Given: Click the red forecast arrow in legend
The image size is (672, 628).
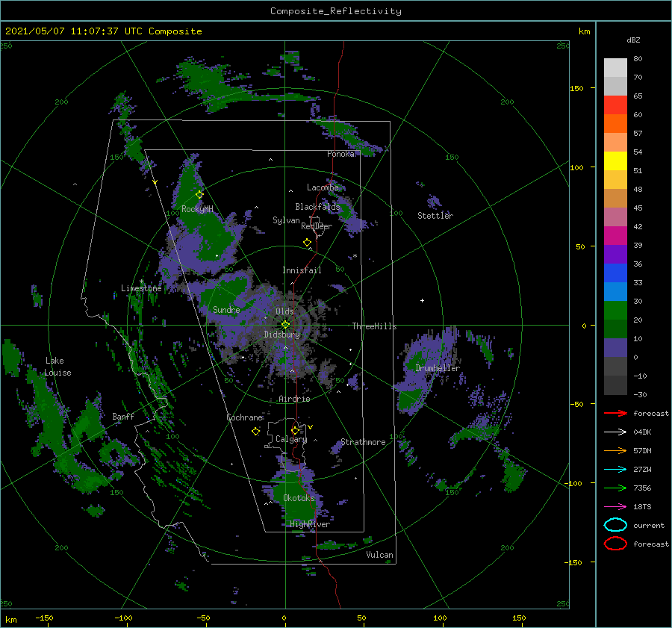Looking at the screenshot, I should [615, 413].
